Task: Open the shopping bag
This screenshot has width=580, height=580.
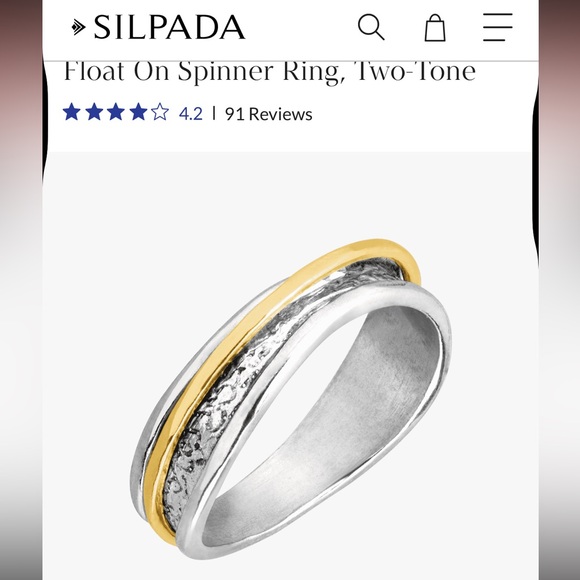Action: (435, 28)
